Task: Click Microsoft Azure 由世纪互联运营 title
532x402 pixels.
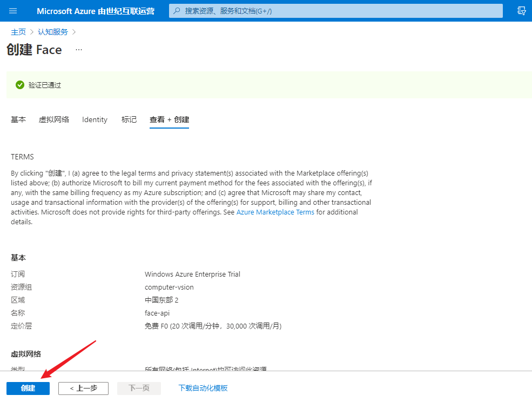Action: click(96, 11)
